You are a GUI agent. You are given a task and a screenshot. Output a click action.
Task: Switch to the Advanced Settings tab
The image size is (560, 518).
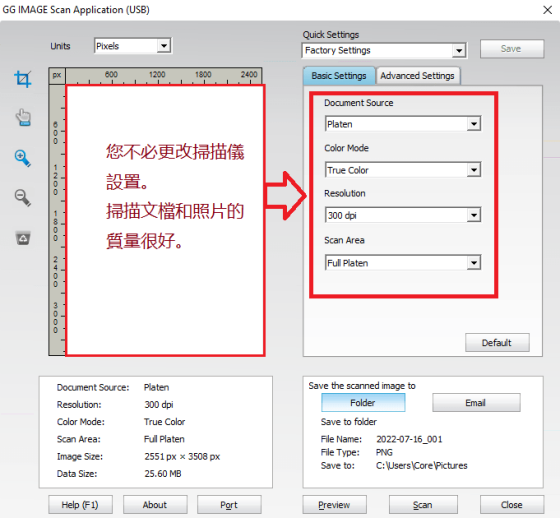tap(418, 76)
